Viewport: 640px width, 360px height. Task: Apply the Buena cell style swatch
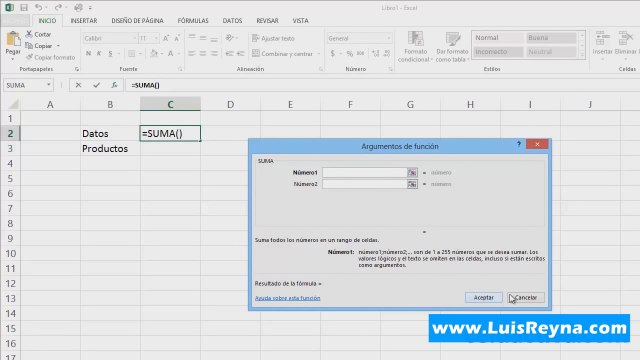click(551, 38)
